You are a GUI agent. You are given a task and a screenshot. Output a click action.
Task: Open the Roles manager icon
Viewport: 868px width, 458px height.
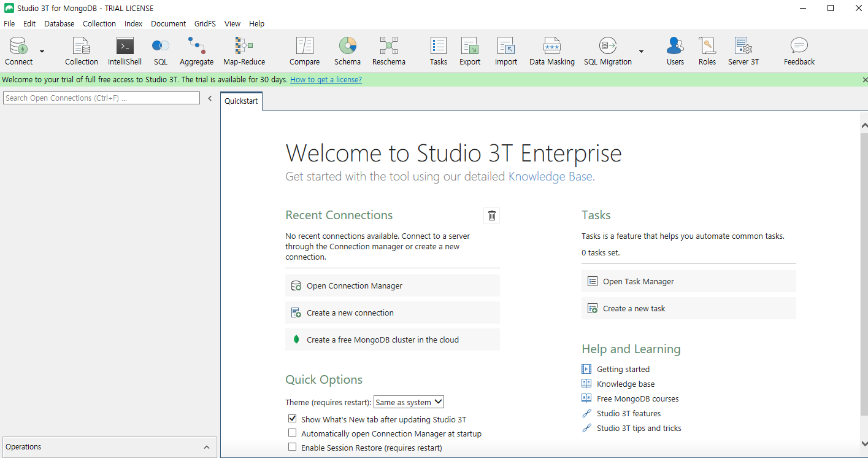707,51
